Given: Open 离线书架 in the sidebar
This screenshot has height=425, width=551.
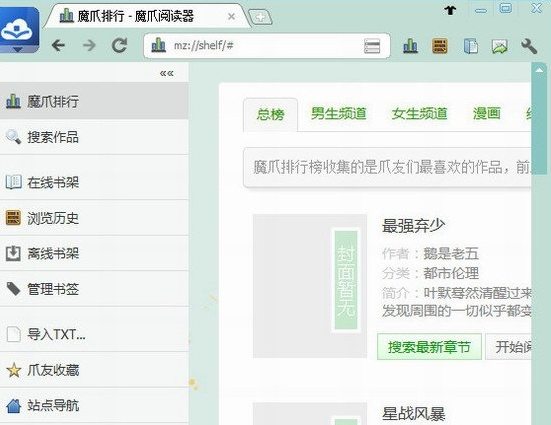Looking at the screenshot, I should (x=94, y=253).
